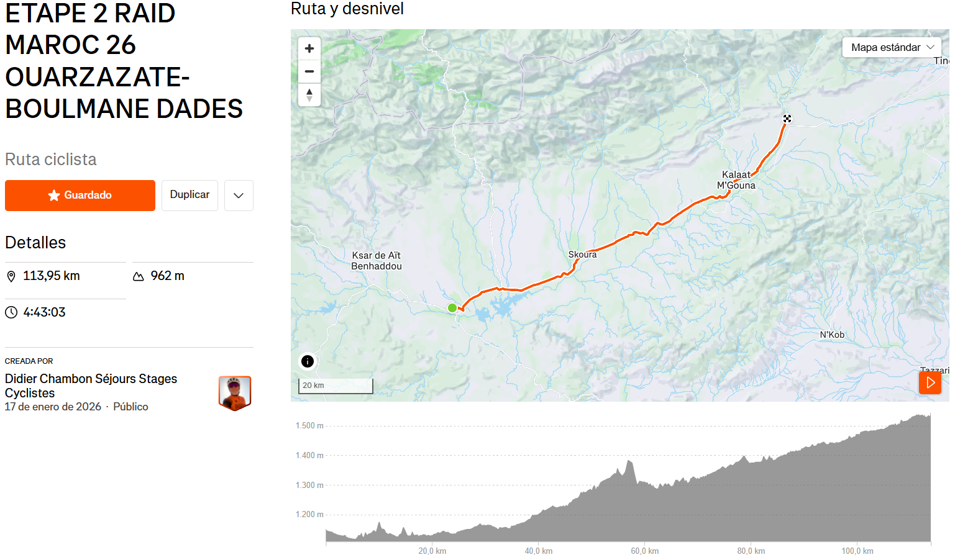Open the Mapa estándar map style dropdown
The width and height of the screenshot is (955, 560).
pyautogui.click(x=892, y=48)
